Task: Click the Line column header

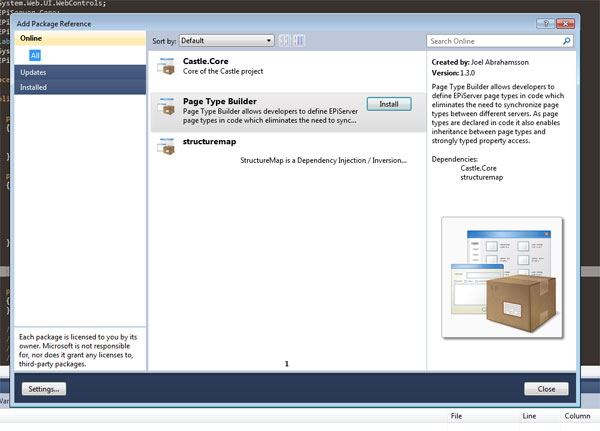Action: 529,416
